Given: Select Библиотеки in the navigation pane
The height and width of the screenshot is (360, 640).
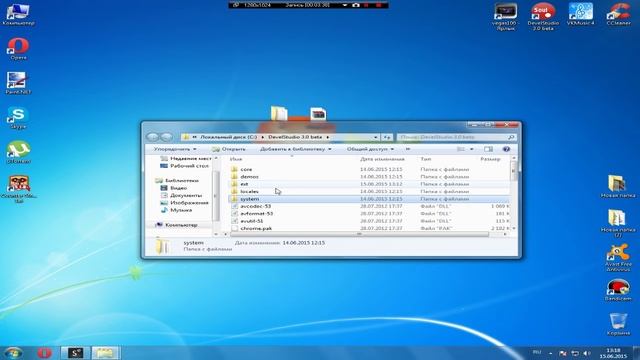Looking at the screenshot, I should click(177, 180).
